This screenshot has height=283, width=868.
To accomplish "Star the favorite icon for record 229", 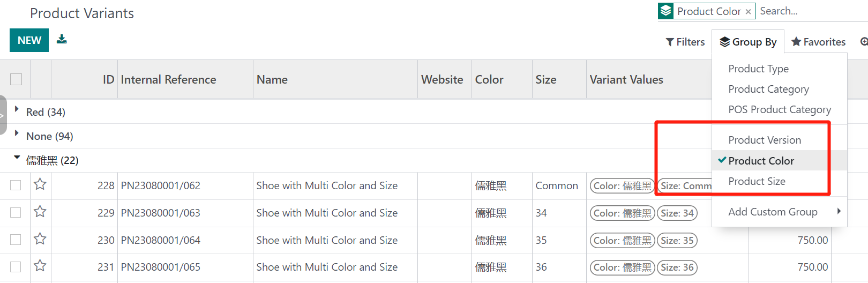I will tap(40, 212).
